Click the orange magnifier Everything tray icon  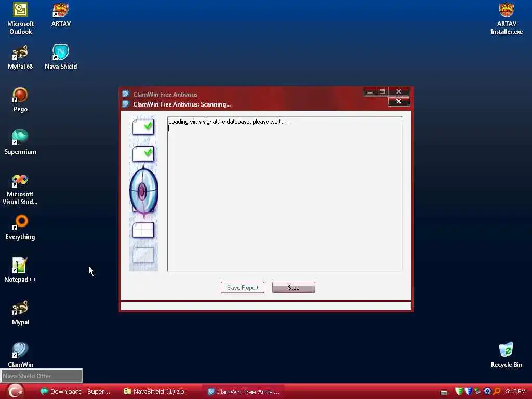tap(497, 391)
